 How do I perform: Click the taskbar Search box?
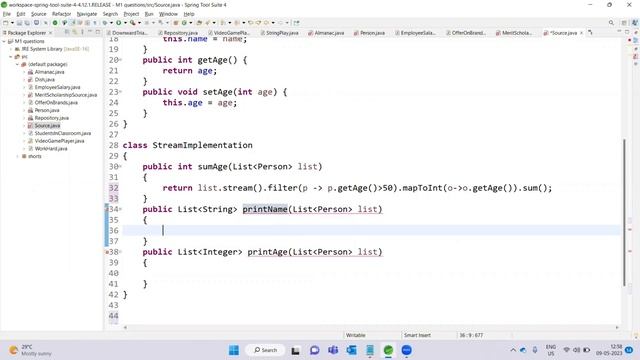click(x=265, y=350)
